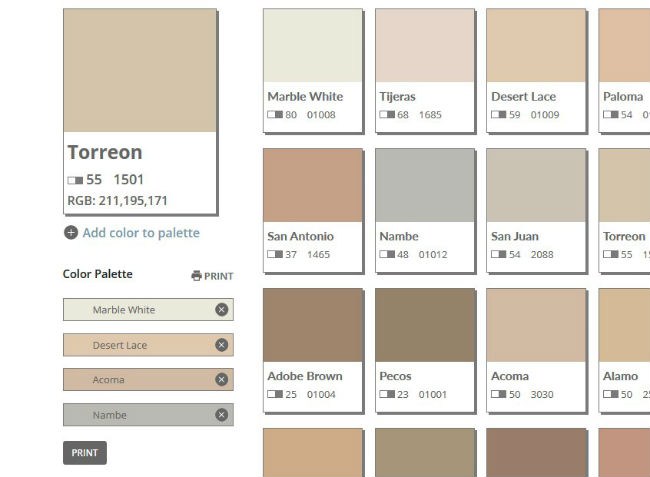Click the LRV icon beside 48 under Nambe
Screen dimensions: 650x477
point(387,254)
